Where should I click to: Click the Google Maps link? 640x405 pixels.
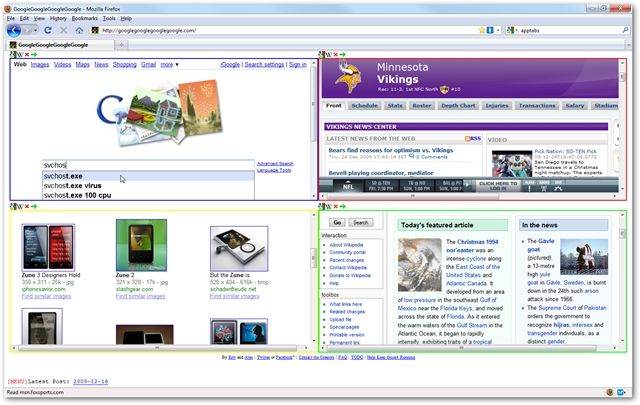(82, 65)
